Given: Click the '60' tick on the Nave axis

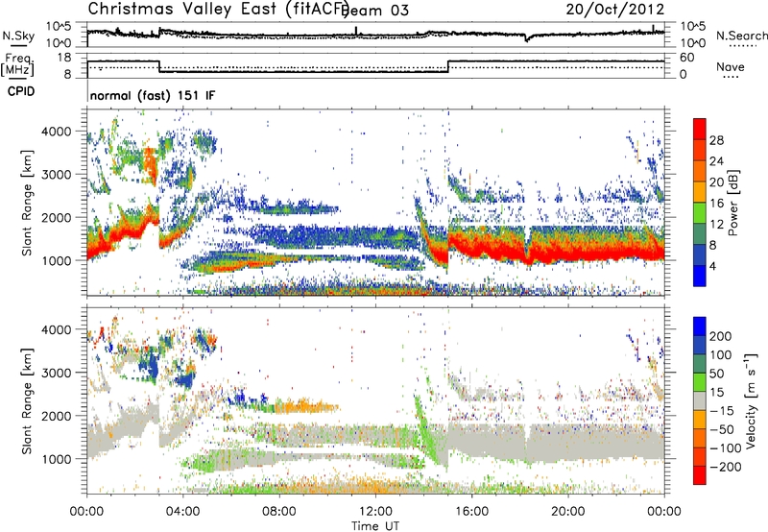Looking at the screenshot, I should 687,58.
